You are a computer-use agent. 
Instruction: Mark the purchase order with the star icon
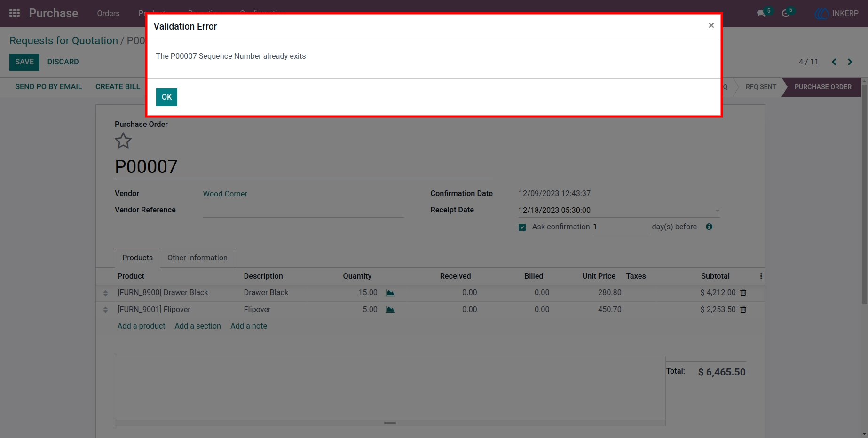point(123,141)
